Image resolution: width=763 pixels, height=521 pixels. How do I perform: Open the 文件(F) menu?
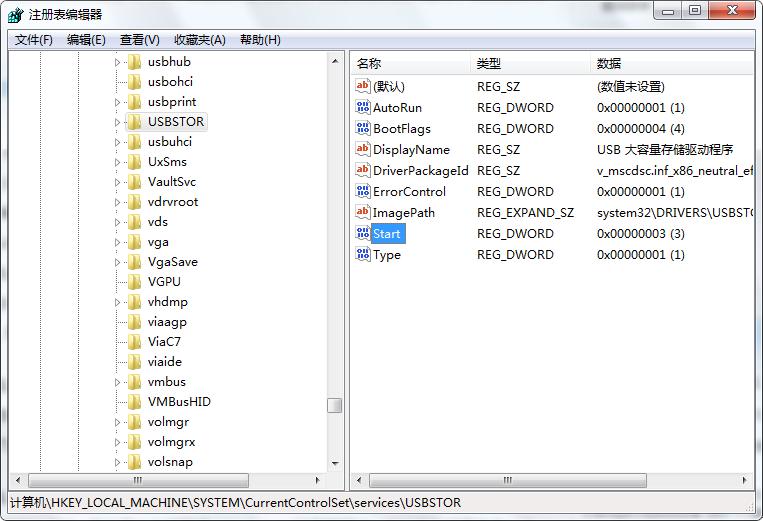(34, 40)
